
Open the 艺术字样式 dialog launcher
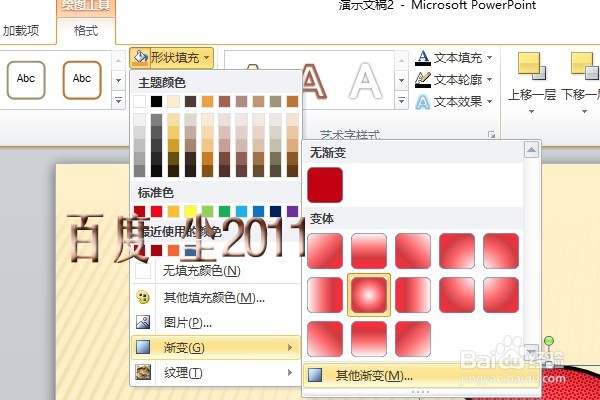(491, 135)
